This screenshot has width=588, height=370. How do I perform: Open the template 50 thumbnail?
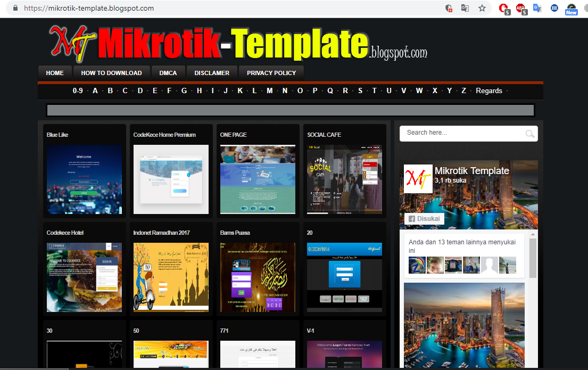[x=171, y=354]
